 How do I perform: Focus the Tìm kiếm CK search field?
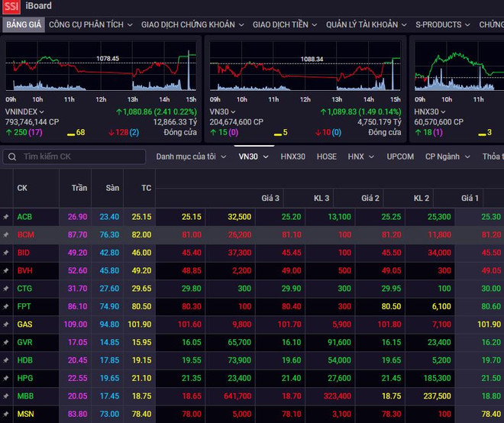point(80,157)
